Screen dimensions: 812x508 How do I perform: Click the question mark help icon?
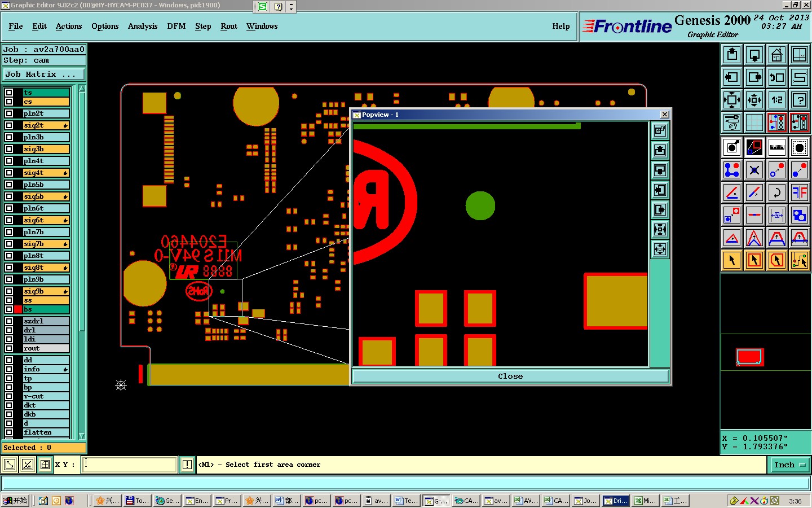(x=800, y=100)
